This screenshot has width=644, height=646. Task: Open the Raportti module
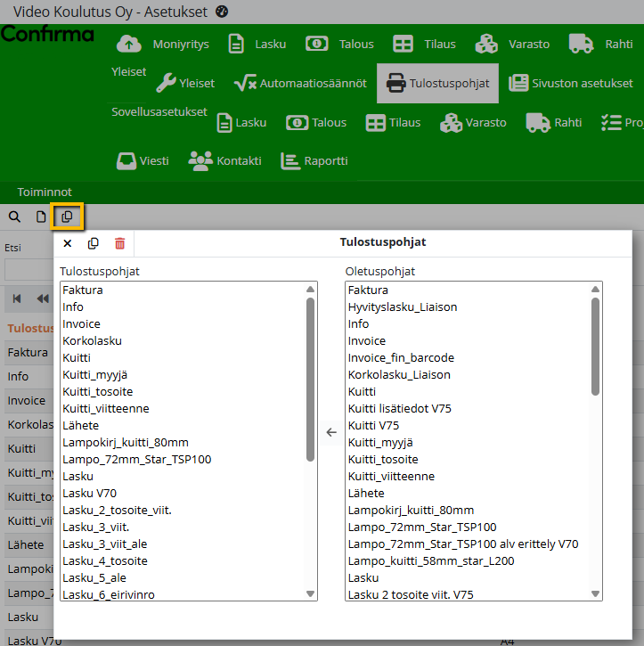tap(314, 161)
